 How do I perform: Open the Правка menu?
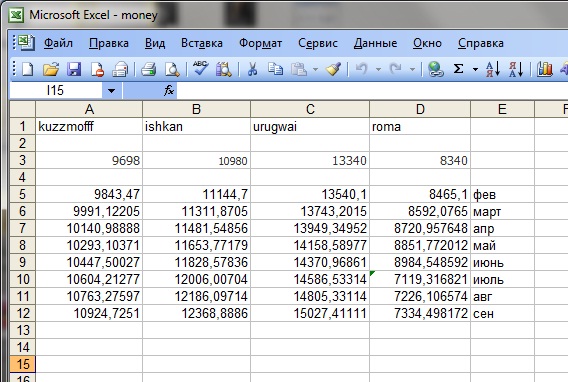coord(109,43)
